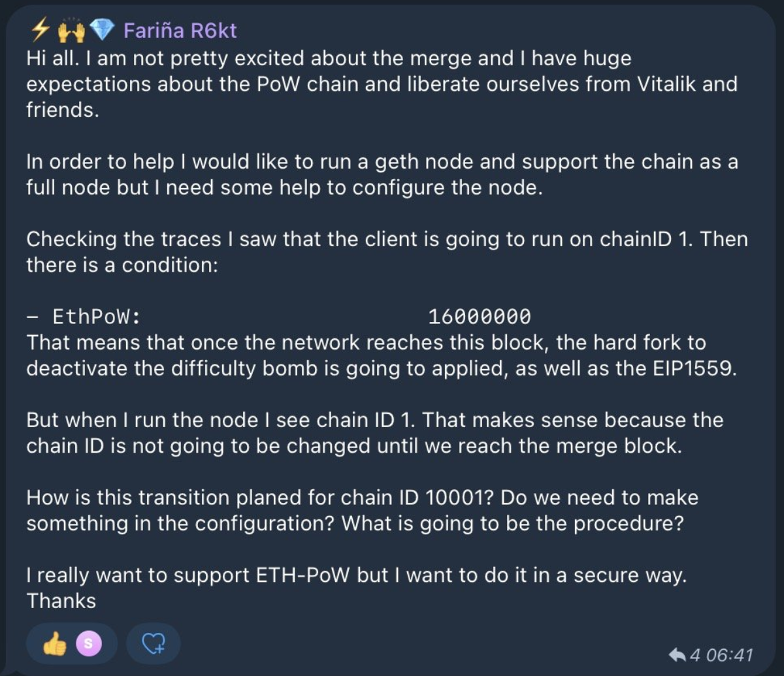Click the 'full node' paragraph text
The image size is (784, 676).
(285, 187)
